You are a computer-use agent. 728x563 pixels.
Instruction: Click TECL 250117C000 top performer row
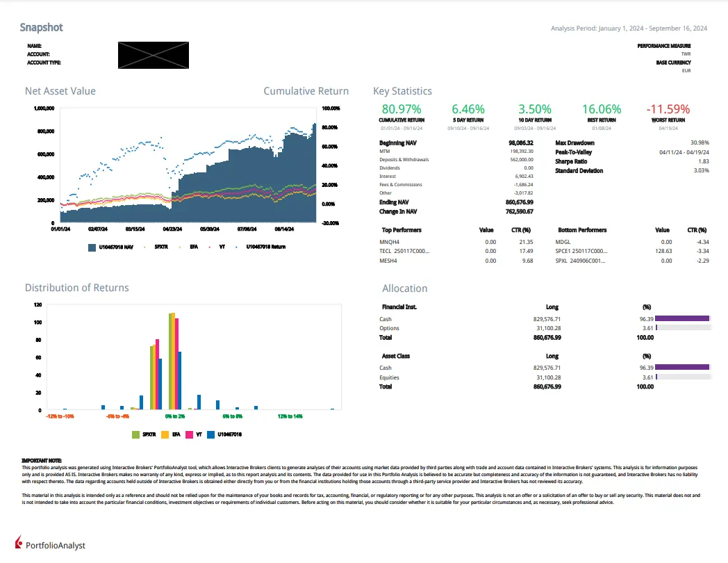click(406, 251)
